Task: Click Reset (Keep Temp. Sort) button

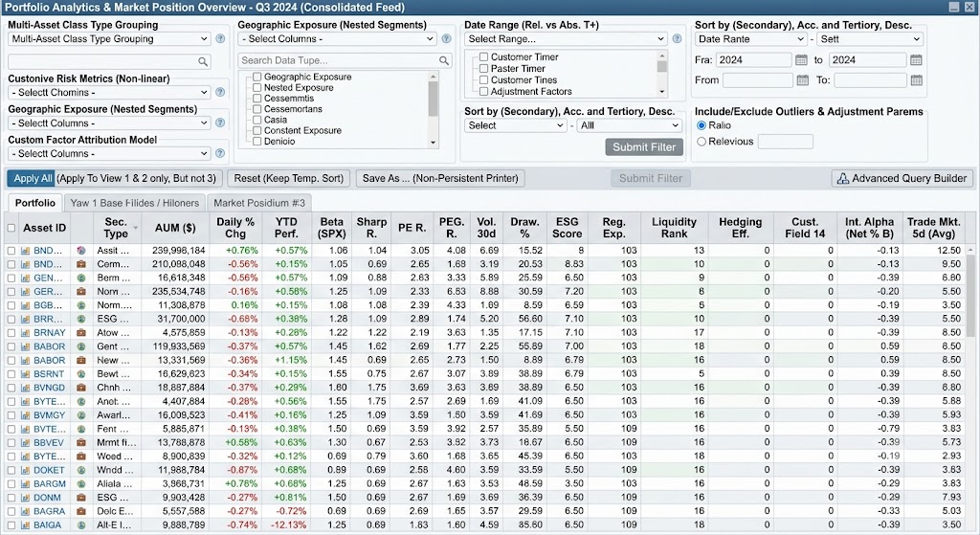Action: coord(289,179)
